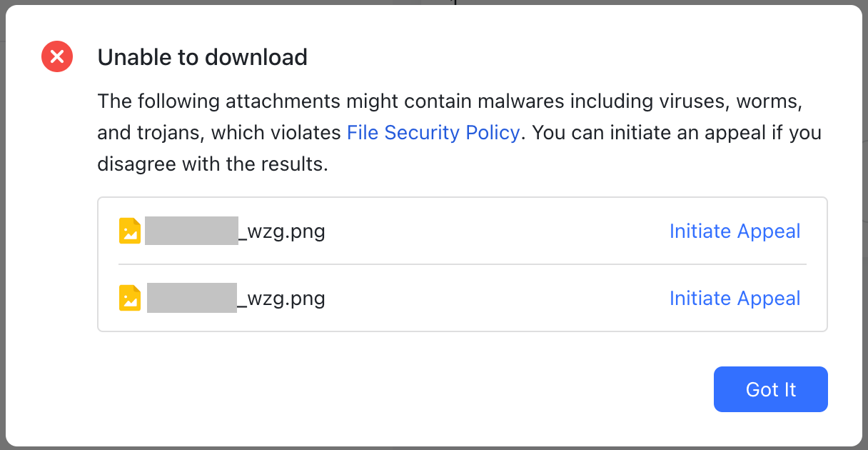The height and width of the screenshot is (450, 868).
Task: Open the File Security Policy link
Action: tap(433, 132)
